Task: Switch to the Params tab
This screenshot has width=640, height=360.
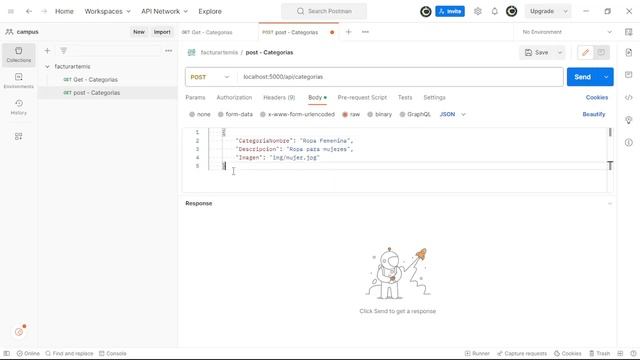Action: (195, 98)
